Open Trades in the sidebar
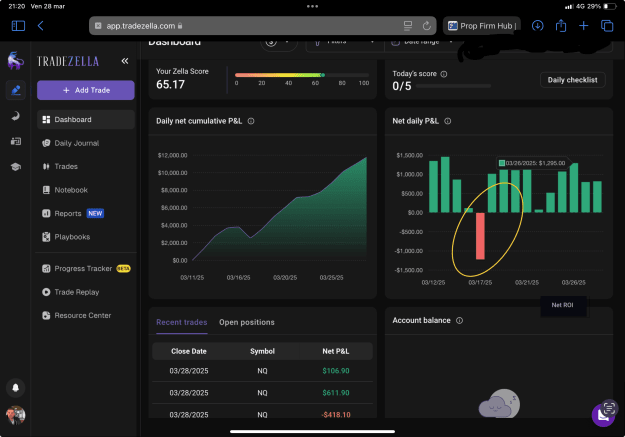This screenshot has width=625, height=437. [86, 166]
